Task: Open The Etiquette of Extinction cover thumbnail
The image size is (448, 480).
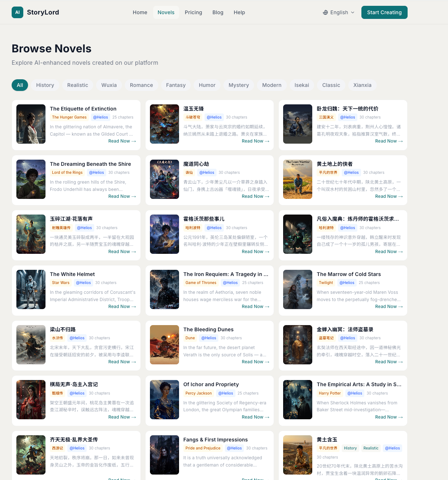Action: pos(31,124)
